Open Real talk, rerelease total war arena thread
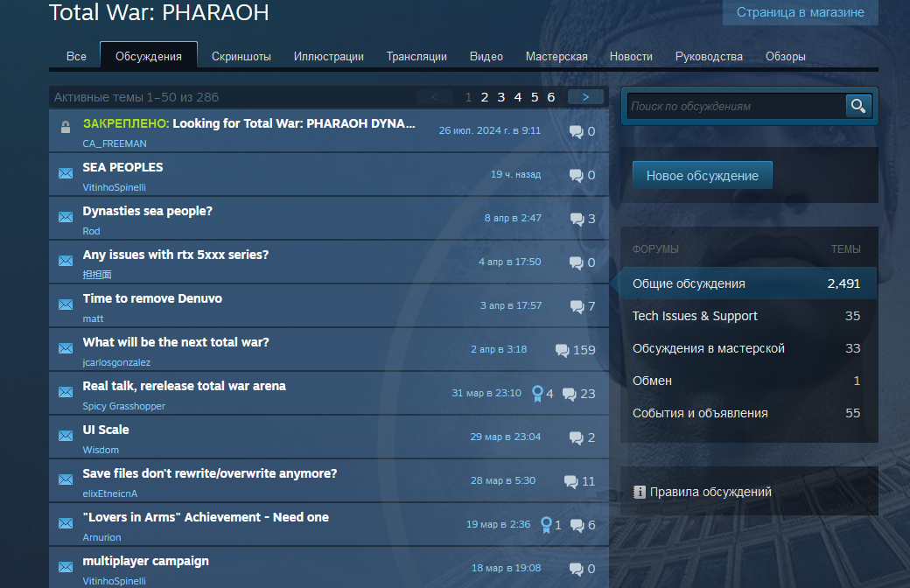This screenshot has height=588, width=910. (184, 386)
